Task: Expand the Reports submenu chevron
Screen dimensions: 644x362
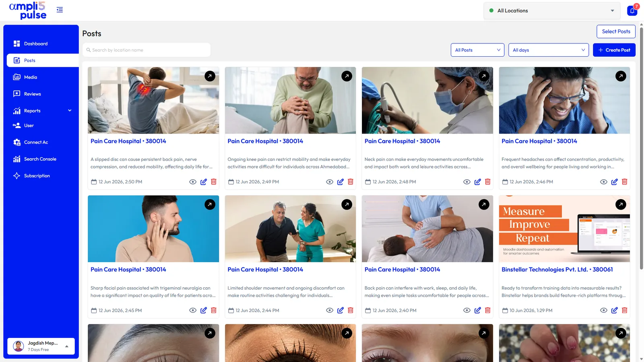Action: 70,111
